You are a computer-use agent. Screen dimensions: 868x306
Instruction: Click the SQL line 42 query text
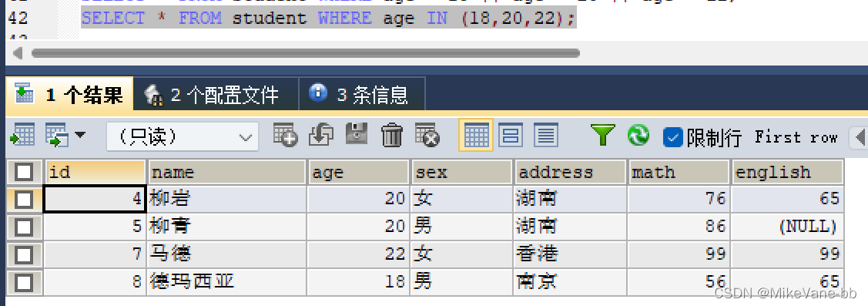[329, 18]
